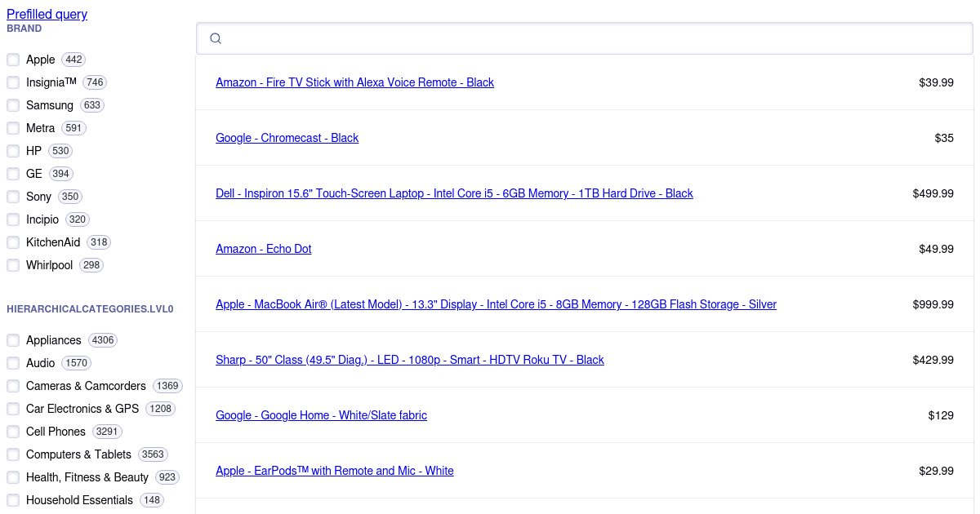Tick the Metra brand checkbox
Image resolution: width=980 pixels, height=514 pixels.
tap(13, 128)
